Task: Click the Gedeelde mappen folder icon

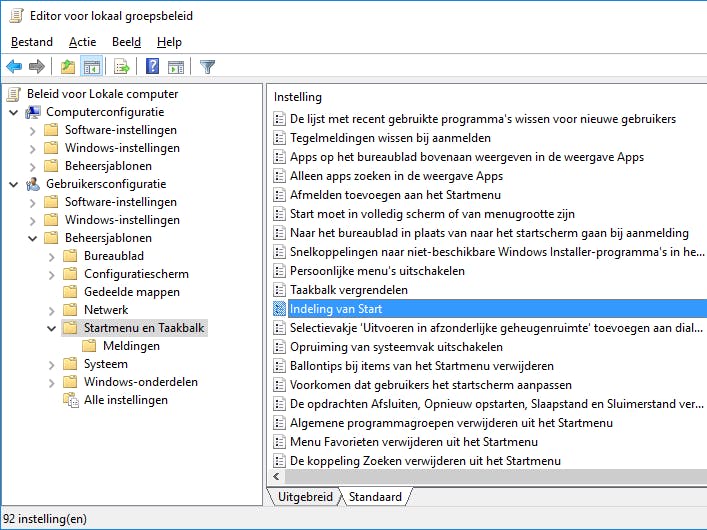Action: 70,292
